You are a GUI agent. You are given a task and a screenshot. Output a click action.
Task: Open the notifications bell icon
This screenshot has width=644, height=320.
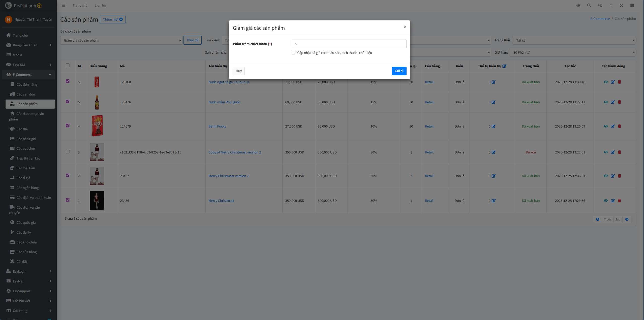pos(611,5)
